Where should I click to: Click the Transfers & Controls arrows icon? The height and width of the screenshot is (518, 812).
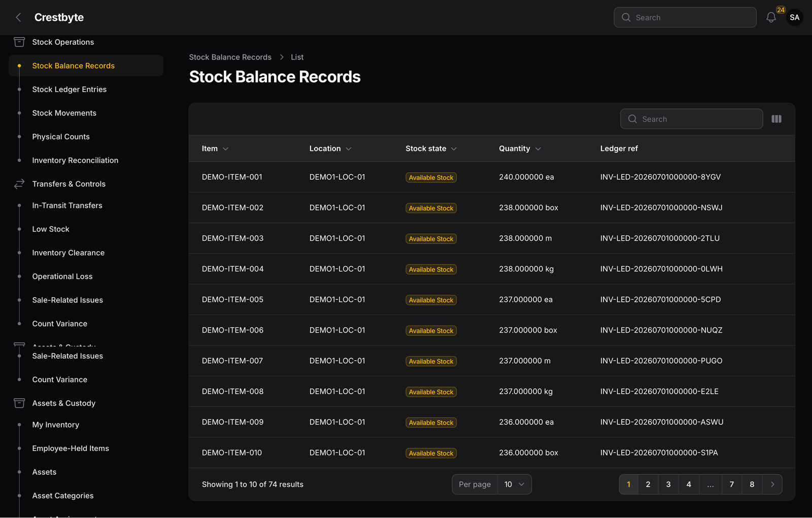pos(19,184)
